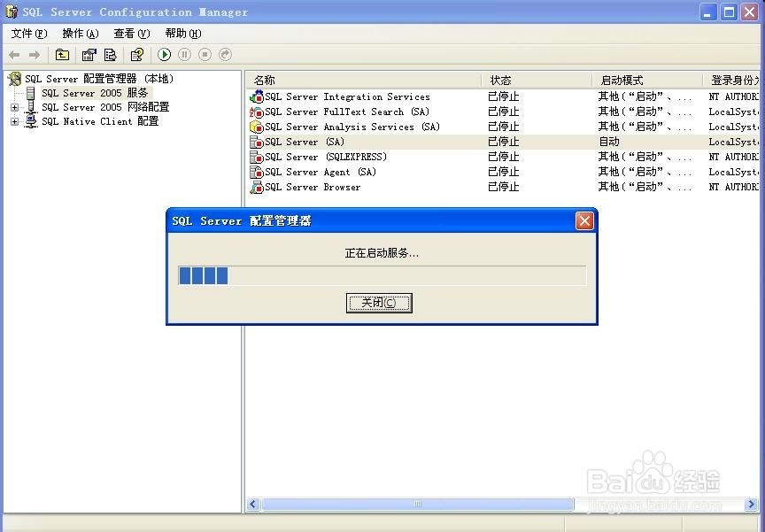The image size is (765, 532).
Task: Click the root 配置管理器 tree node icon
Action: coord(15,79)
